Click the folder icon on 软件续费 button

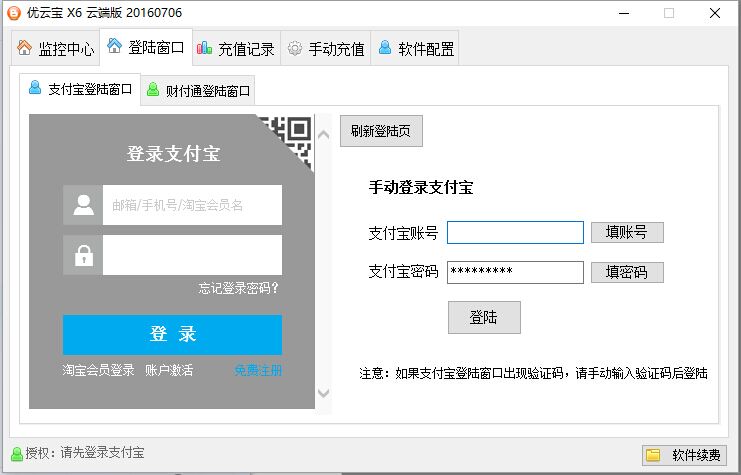654,455
